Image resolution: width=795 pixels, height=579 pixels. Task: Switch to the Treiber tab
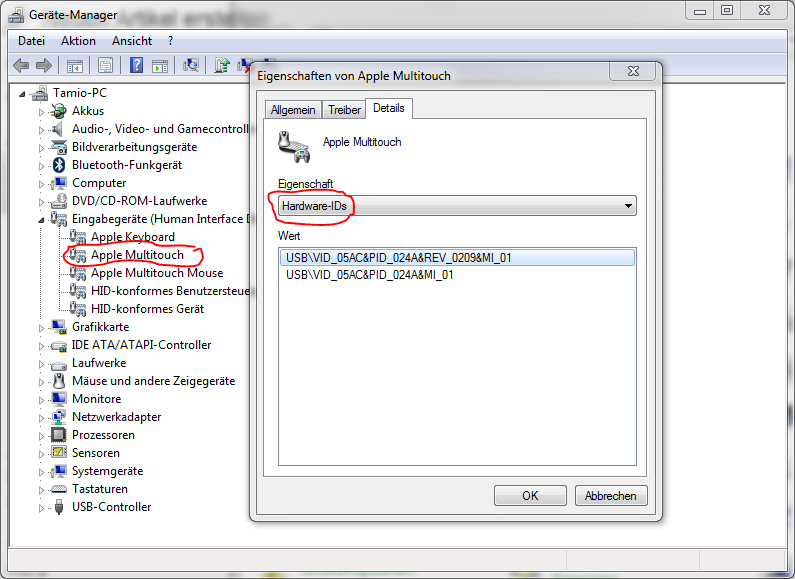(344, 110)
